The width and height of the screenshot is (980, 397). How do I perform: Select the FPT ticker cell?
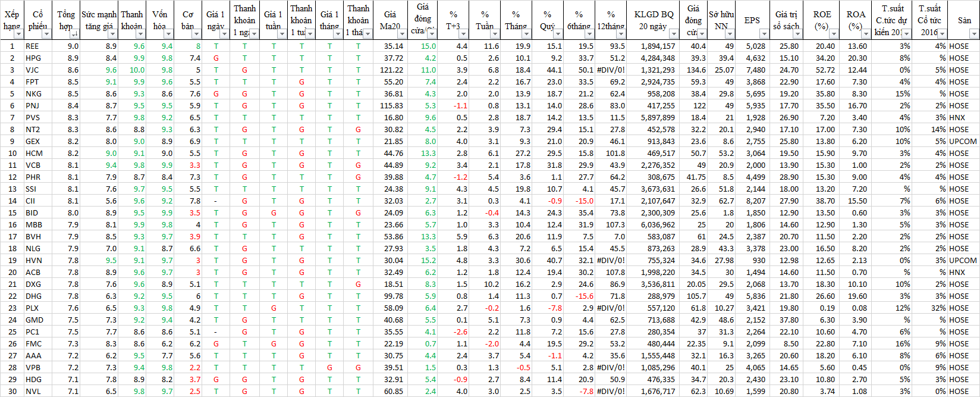click(x=38, y=82)
